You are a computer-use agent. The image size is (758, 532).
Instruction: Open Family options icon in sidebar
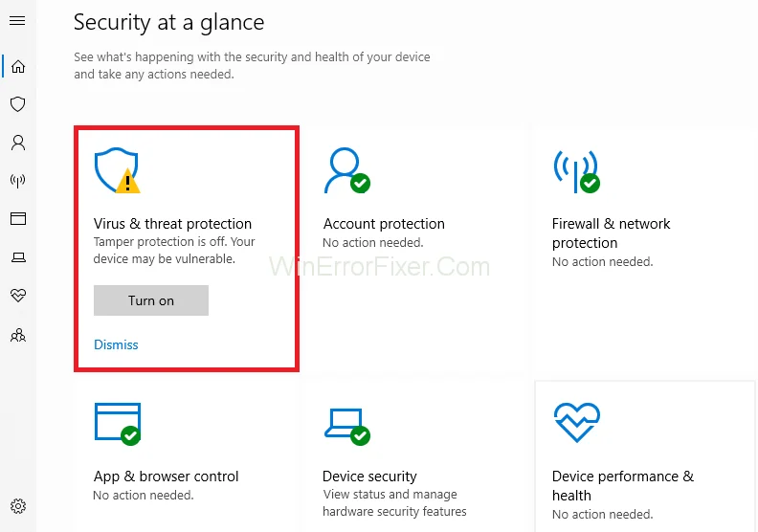17,335
